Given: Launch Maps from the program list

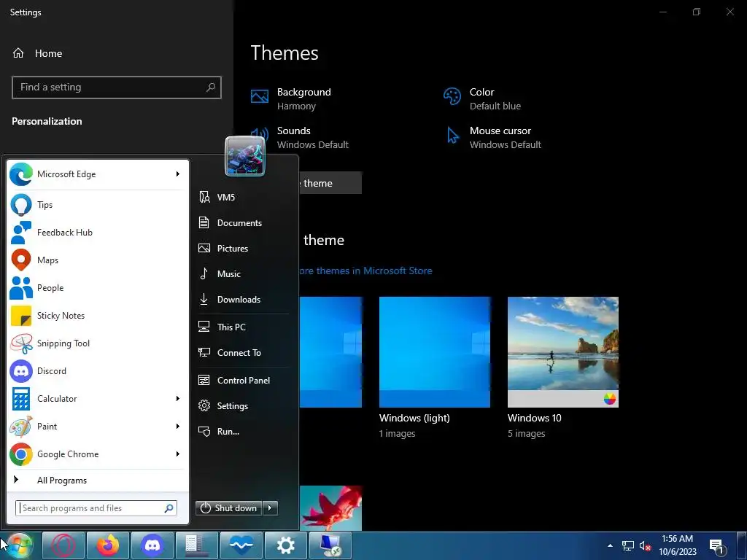Looking at the screenshot, I should point(96,260).
